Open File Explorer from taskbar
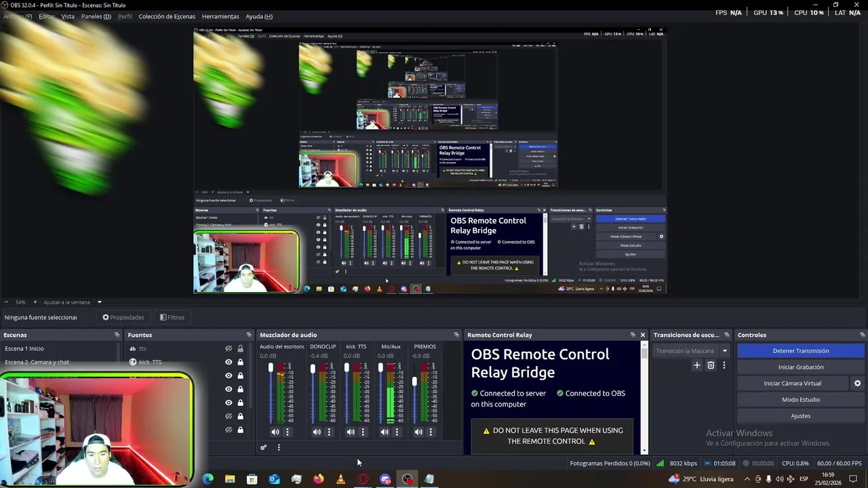The image size is (868, 488). (x=230, y=479)
